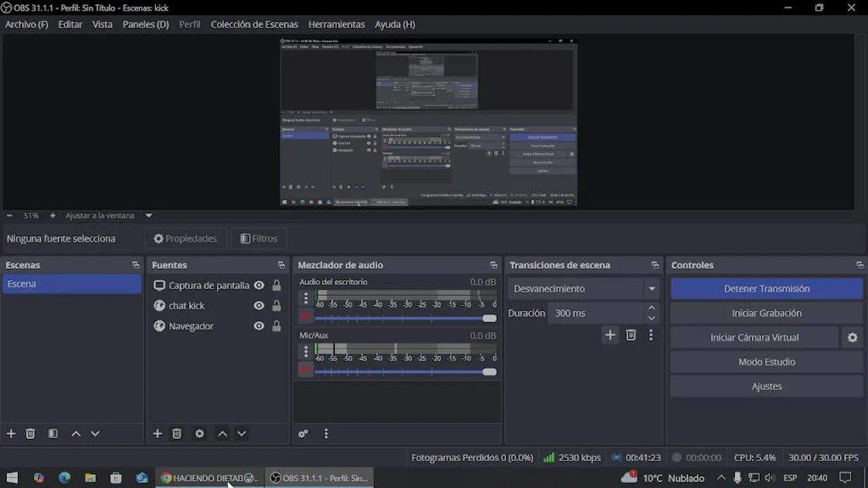Image resolution: width=868 pixels, height=488 pixels.
Task: Open virtual camera settings gear
Action: tap(852, 338)
